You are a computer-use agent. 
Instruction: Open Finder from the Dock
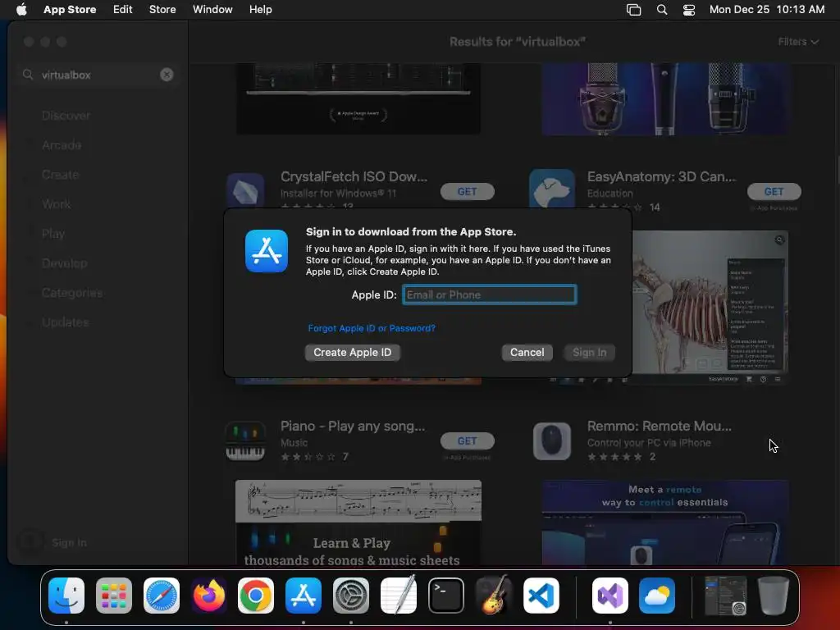(x=66, y=596)
